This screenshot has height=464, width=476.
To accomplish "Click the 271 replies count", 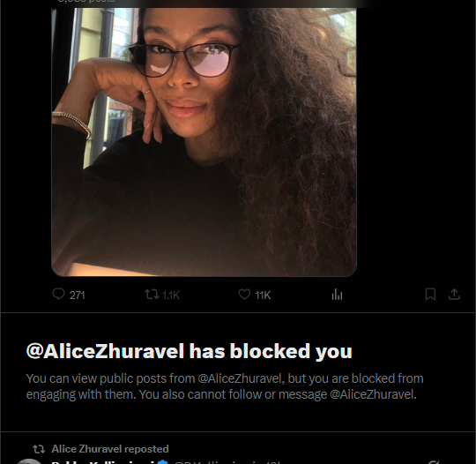I will [x=77, y=295].
